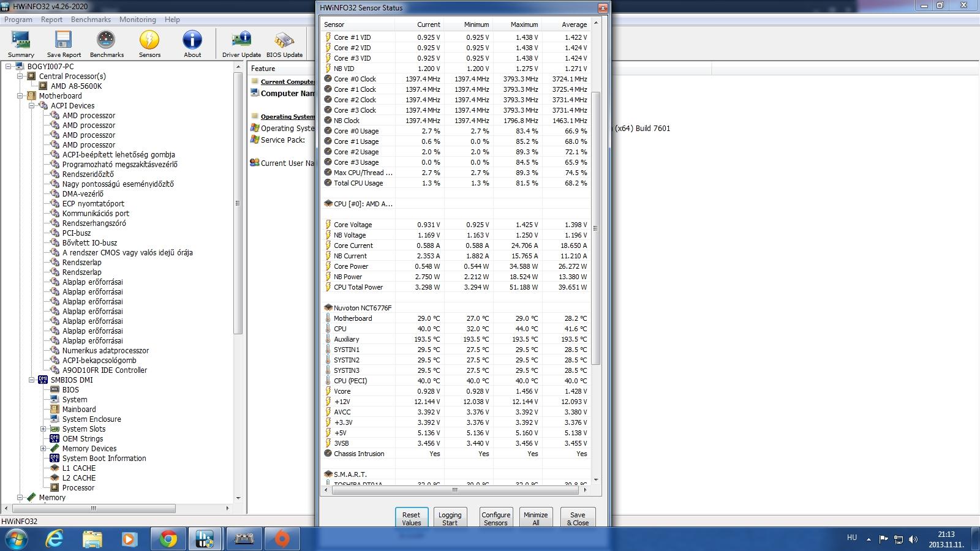Click the L1 CACHE chip icon
The height and width of the screenshot is (551, 980).
pyautogui.click(x=55, y=468)
